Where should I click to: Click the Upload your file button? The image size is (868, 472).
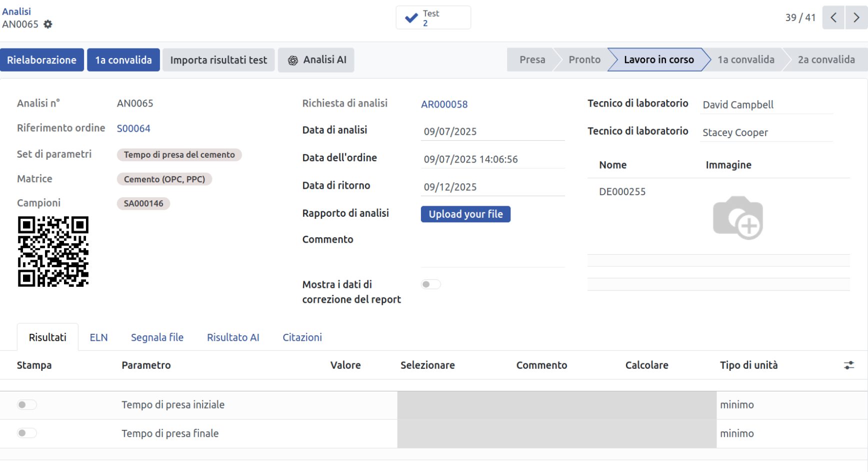point(465,214)
